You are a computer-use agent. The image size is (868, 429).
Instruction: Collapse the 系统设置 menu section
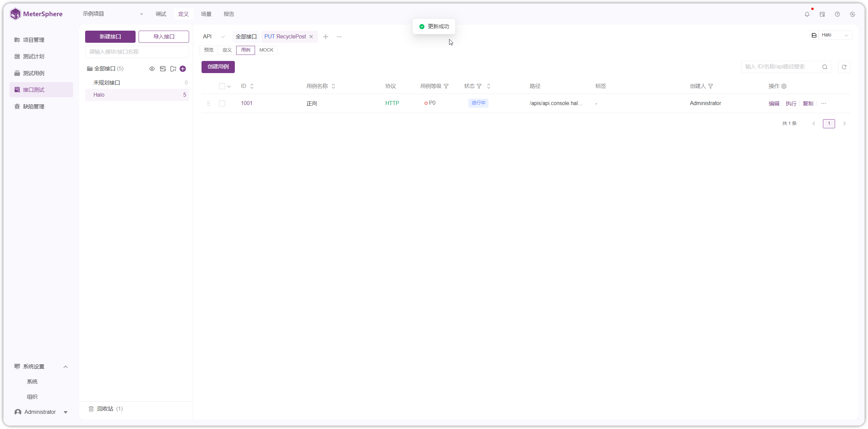tap(65, 367)
